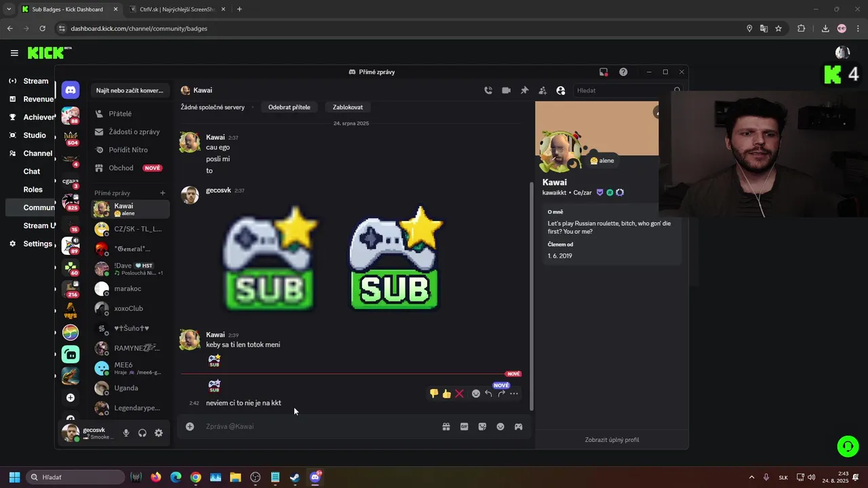This screenshot has width=868, height=488.
Task: Start a voice call with Kawai
Action: [488, 90]
